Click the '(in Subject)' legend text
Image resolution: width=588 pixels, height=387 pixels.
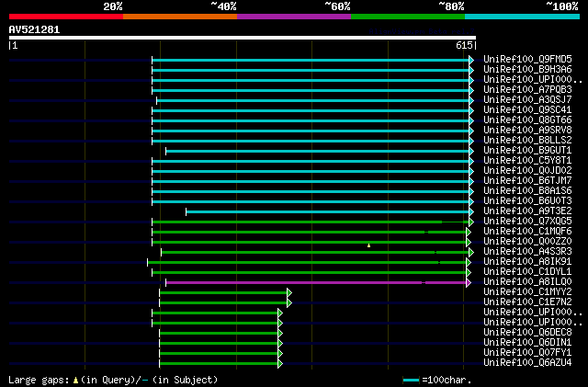(185, 380)
